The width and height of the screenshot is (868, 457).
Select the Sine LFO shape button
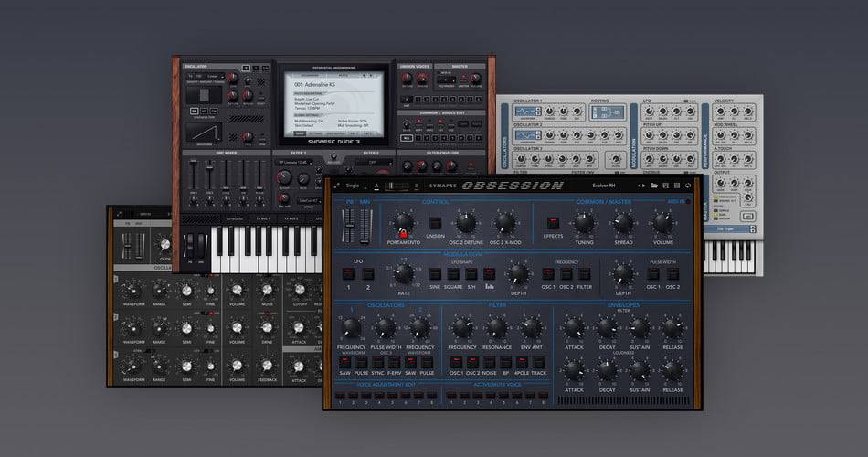pos(435,273)
